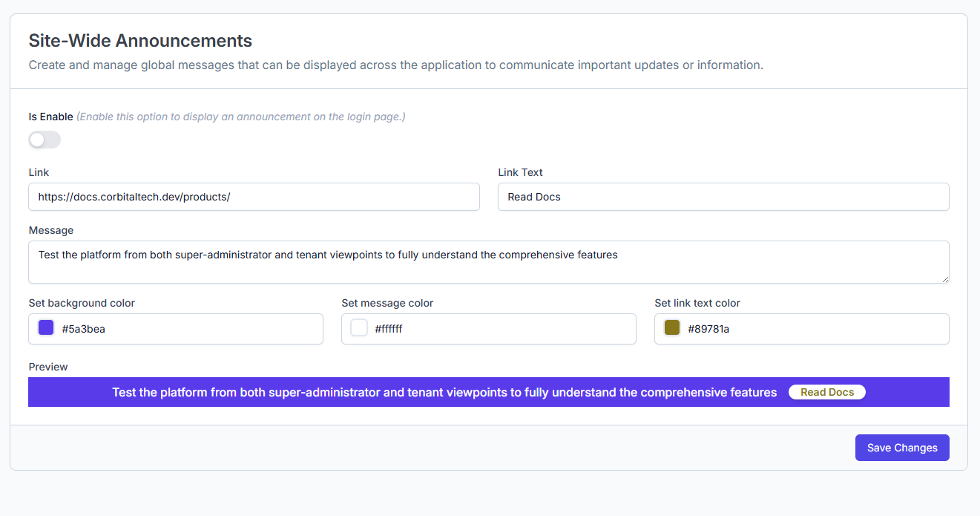Click the Set link text color label
Viewport: 980px width, 516px height.
697,303
